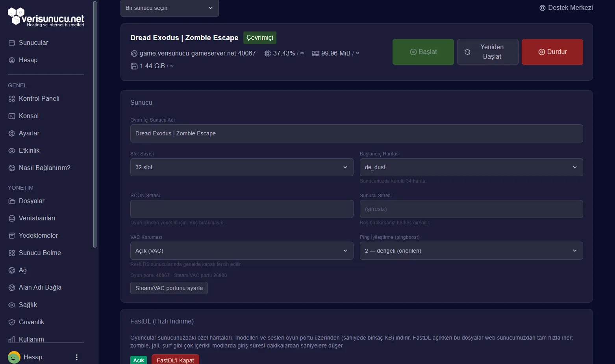Click the Ayarlar gear icon
This screenshot has height=364, width=615.
12,133
